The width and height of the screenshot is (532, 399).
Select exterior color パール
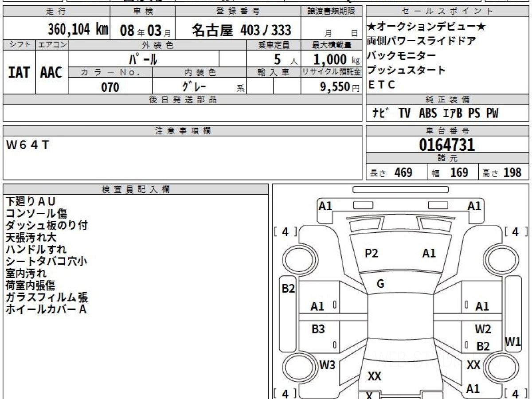pos(144,59)
